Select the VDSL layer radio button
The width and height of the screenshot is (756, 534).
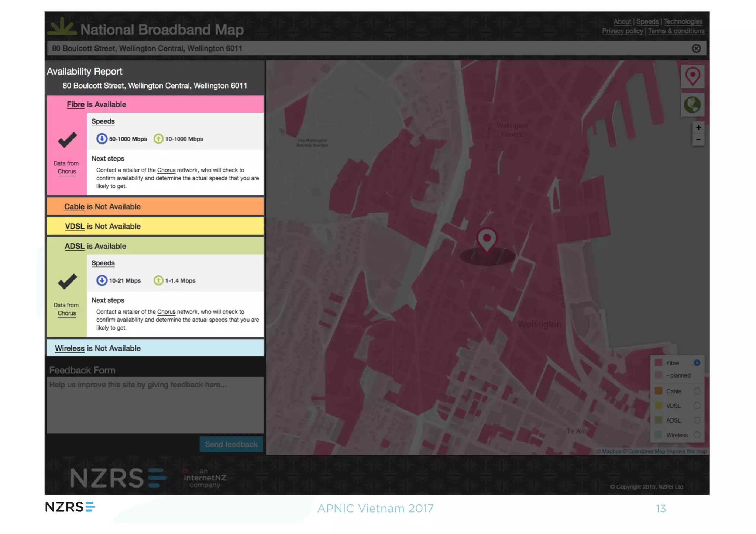tap(697, 406)
